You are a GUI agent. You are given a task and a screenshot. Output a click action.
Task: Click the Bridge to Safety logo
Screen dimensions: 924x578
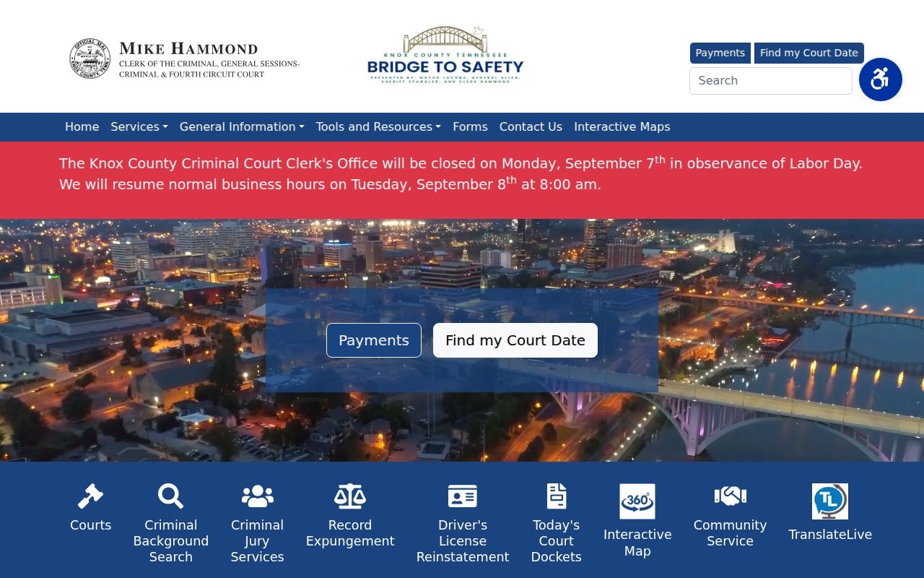click(x=445, y=56)
